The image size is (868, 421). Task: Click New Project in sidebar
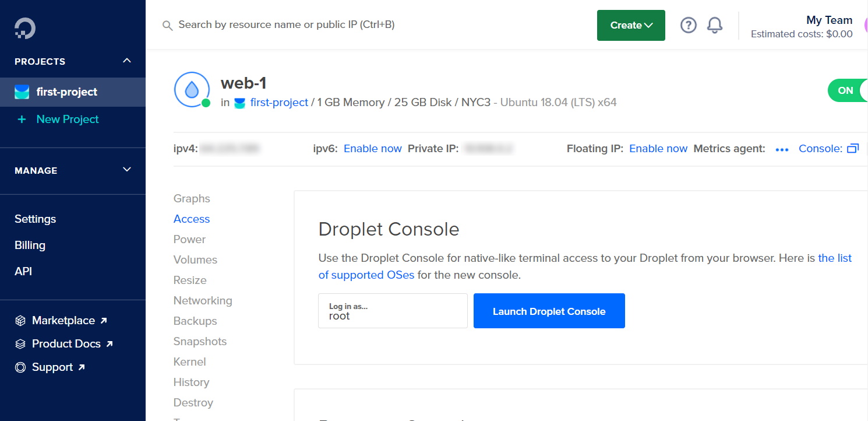pyautogui.click(x=68, y=120)
